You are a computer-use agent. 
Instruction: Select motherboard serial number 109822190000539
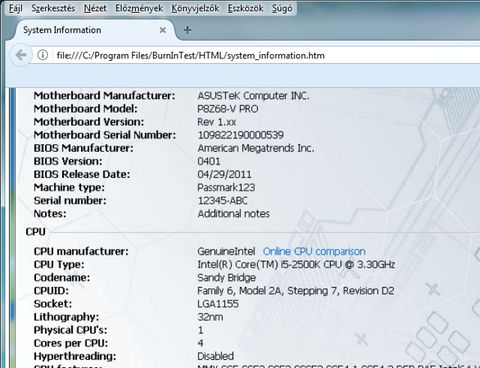point(240,135)
